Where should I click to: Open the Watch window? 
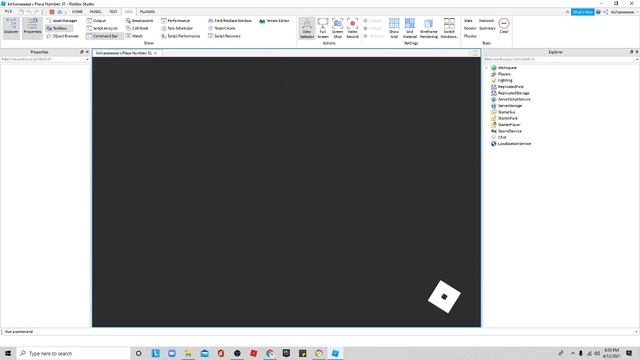tap(134, 36)
